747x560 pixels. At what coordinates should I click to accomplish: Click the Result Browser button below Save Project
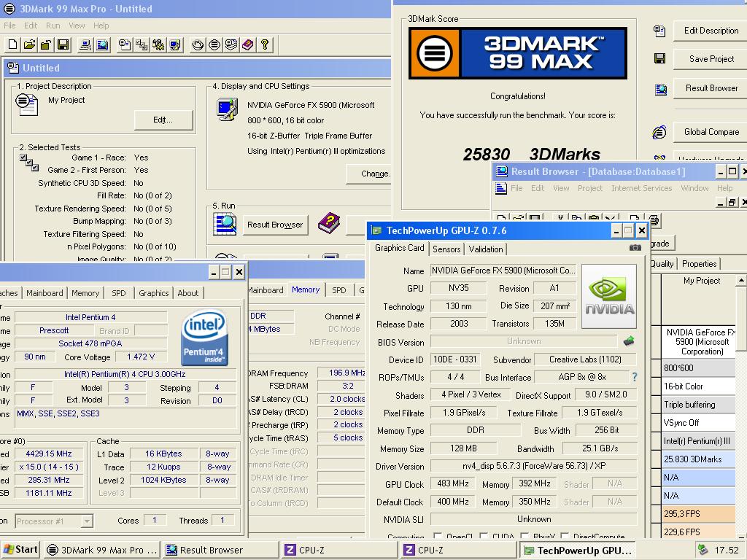click(711, 88)
